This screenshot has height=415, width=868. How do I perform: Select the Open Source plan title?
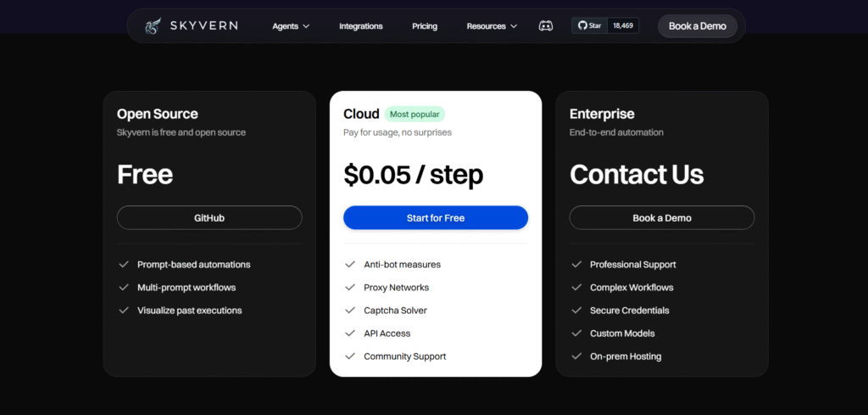[x=157, y=114]
